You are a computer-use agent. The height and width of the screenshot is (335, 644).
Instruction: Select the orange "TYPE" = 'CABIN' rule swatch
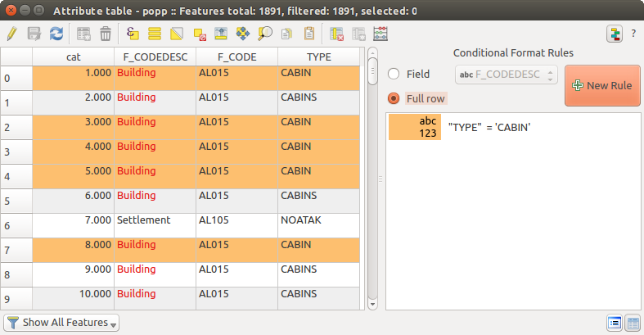click(x=415, y=127)
